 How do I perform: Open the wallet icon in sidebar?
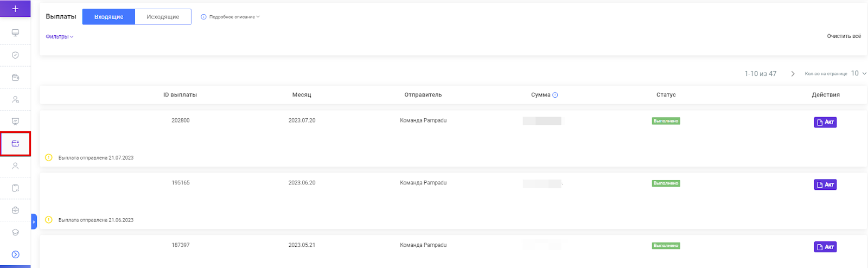15,77
